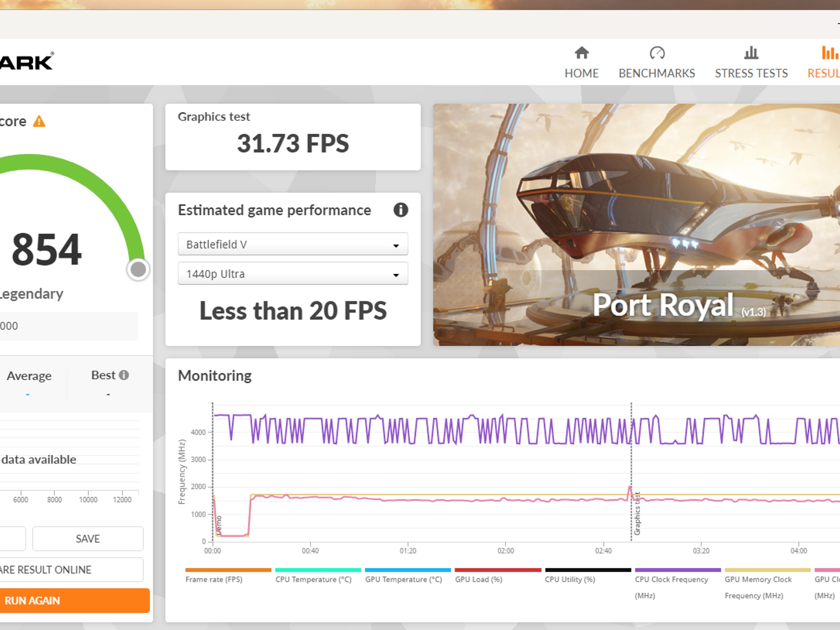Click the score gauge knob
Viewport: 840px width, 630px height.
(x=138, y=269)
